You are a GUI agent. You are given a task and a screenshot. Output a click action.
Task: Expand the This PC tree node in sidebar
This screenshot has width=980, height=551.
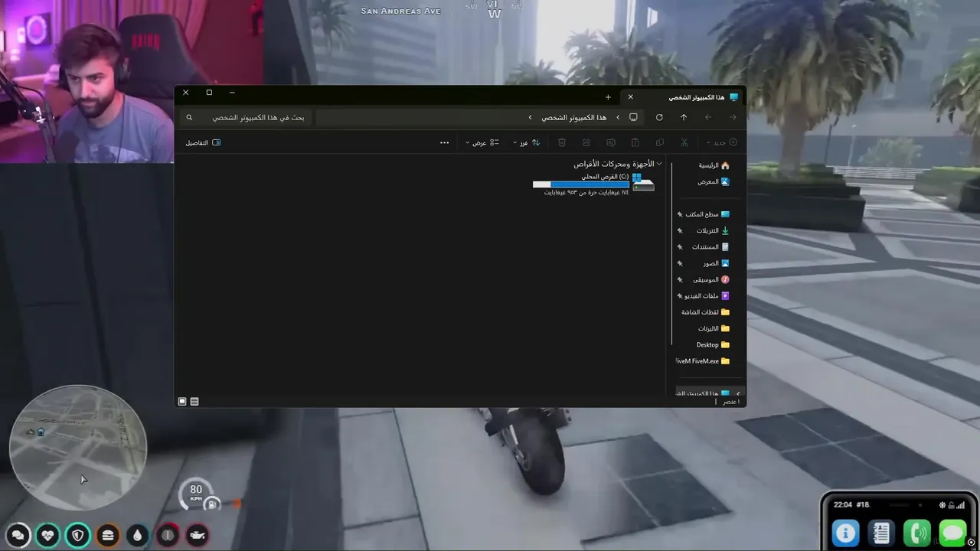[738, 393]
